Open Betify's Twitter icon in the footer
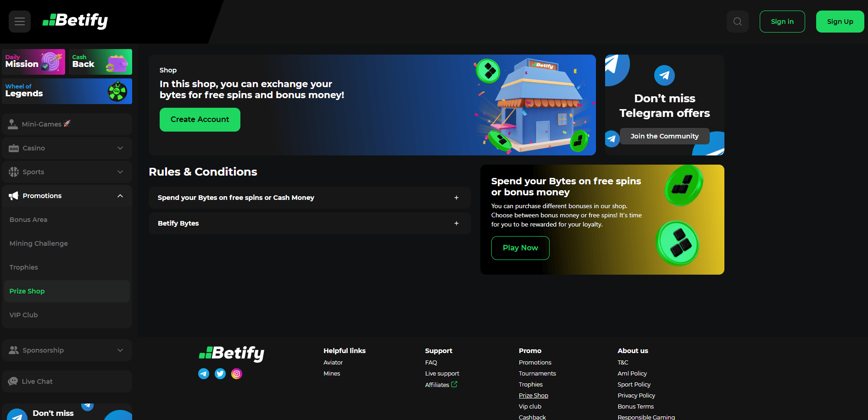The height and width of the screenshot is (420, 868). click(x=220, y=373)
